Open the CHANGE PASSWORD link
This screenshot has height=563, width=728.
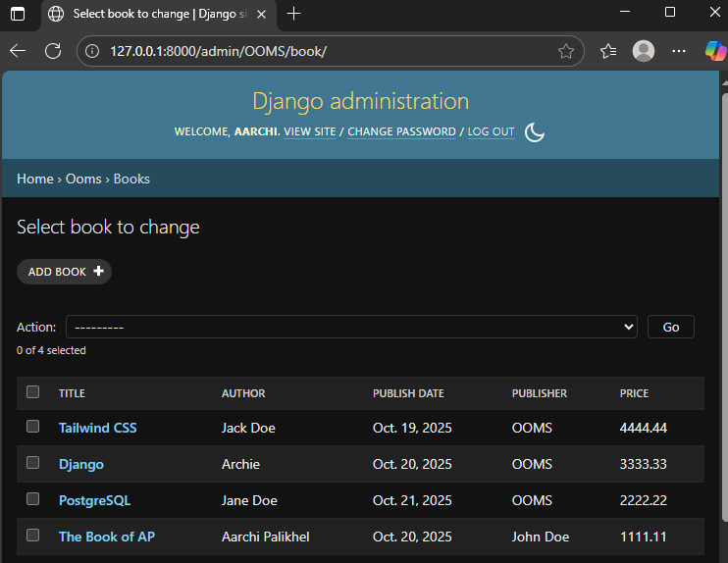(401, 131)
